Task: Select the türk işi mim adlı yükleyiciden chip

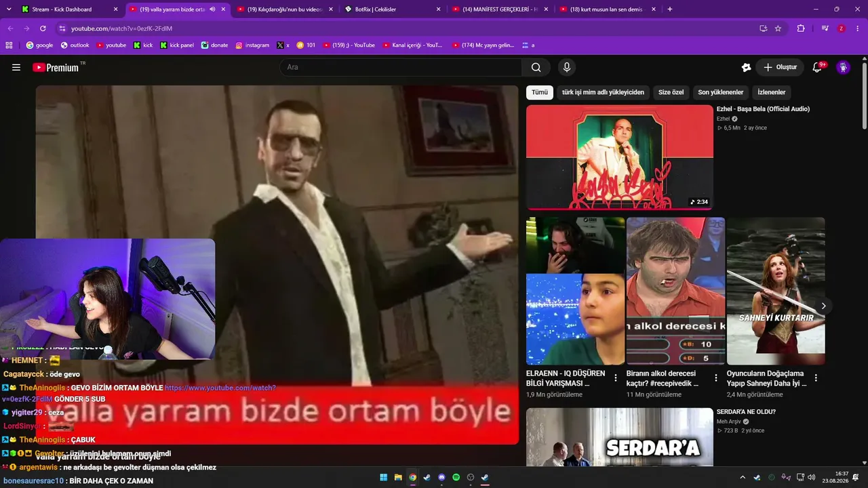Action: pos(603,92)
